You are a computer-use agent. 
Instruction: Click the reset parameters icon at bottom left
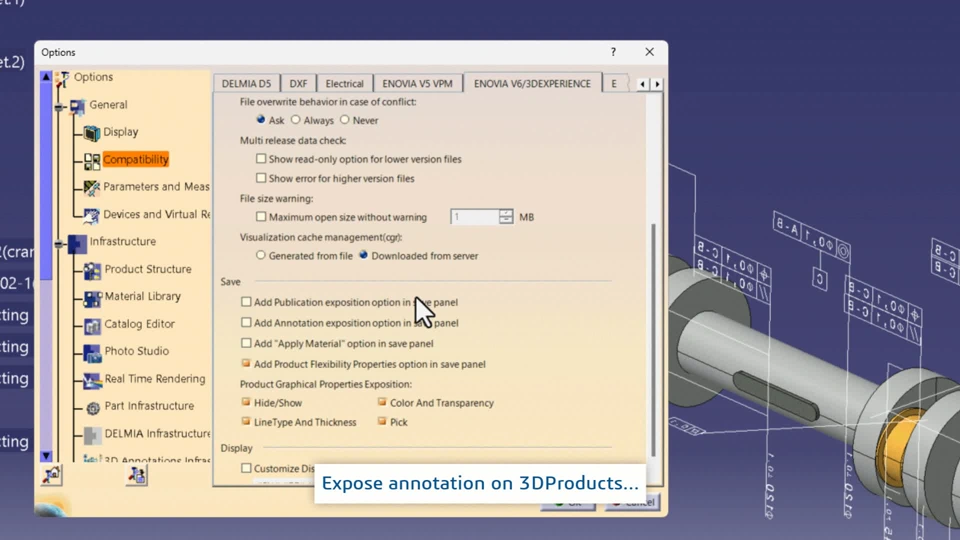pos(52,474)
